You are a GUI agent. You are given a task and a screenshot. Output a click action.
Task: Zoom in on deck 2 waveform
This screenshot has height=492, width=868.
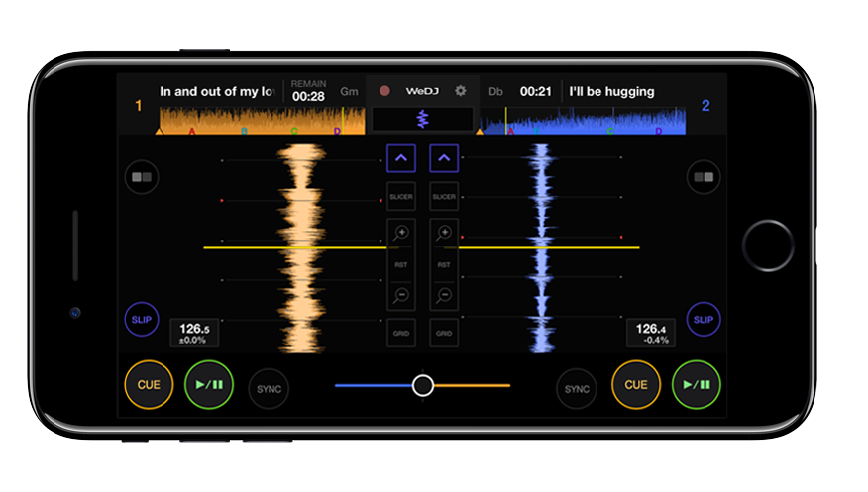(x=444, y=235)
